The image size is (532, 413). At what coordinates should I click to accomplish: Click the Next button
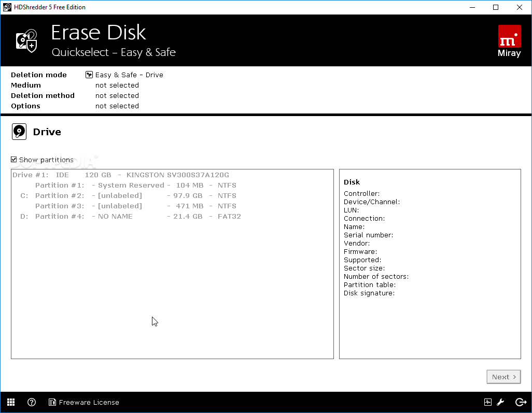(x=503, y=377)
